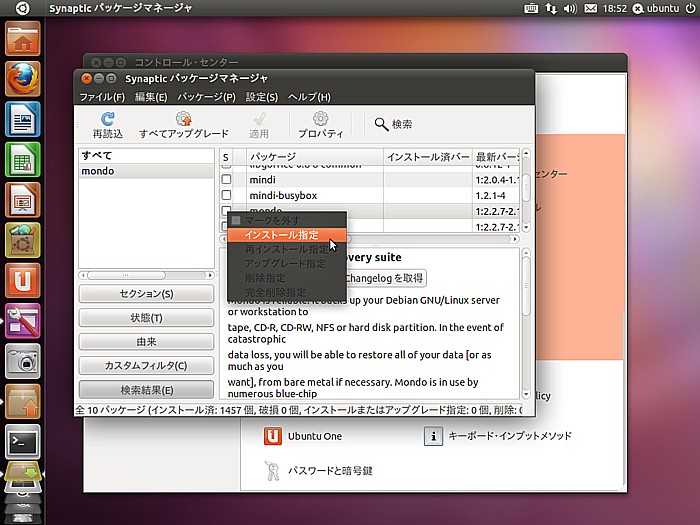Select mondo in the category list
Viewport: 700px width, 525px height.
pyautogui.click(x=146, y=171)
